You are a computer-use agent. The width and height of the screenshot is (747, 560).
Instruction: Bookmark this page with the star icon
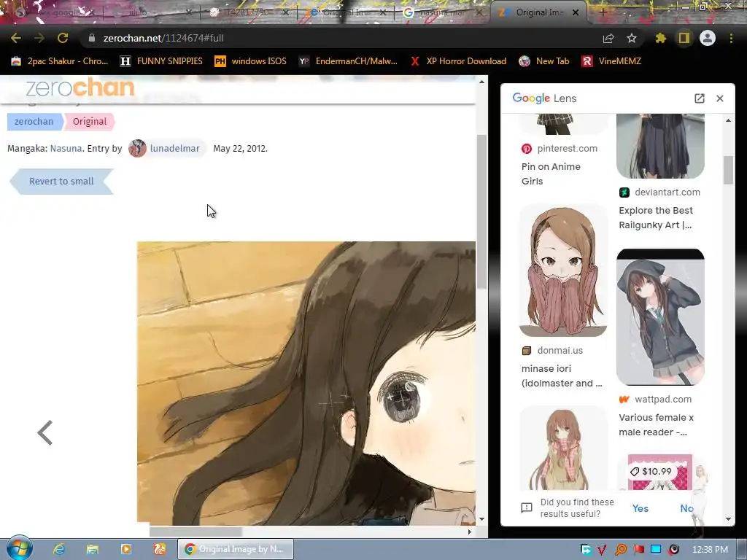click(632, 38)
